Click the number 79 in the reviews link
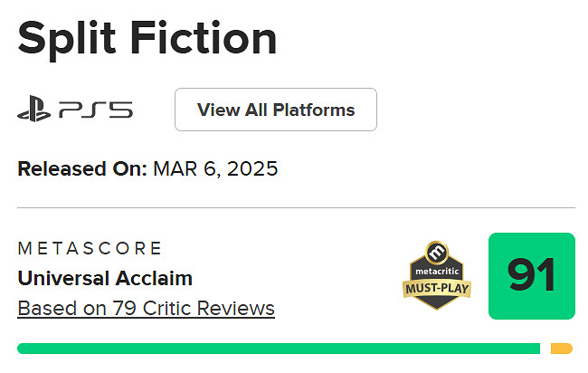This screenshot has width=588, height=373. tap(126, 308)
